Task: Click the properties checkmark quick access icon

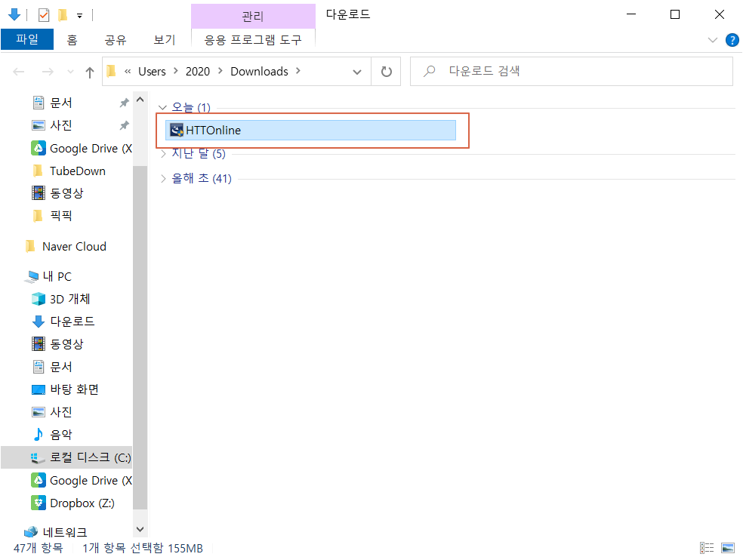Action: (44, 15)
